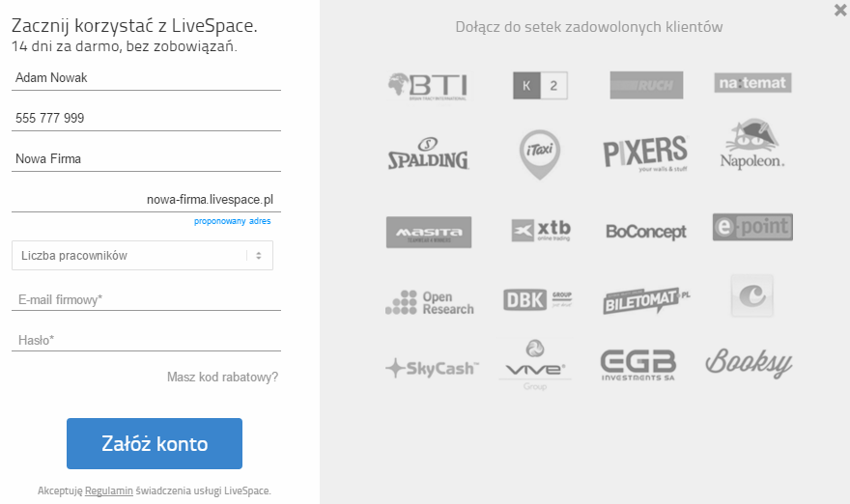This screenshot has height=504, width=850.
Task: Click the Napoleon cat logo
Action: tap(752, 144)
